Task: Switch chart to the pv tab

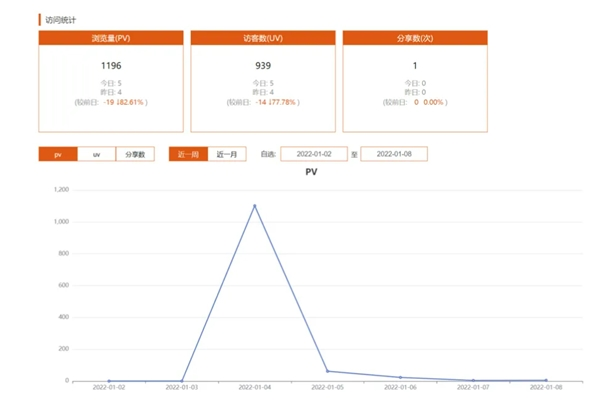Action: (x=58, y=154)
